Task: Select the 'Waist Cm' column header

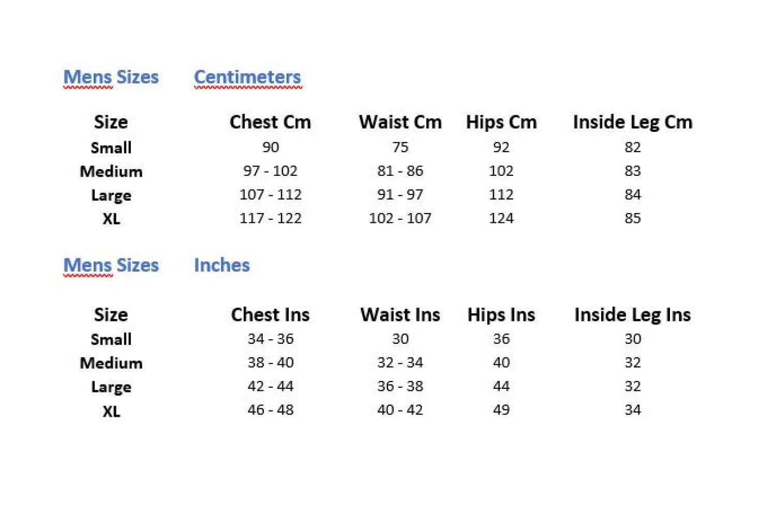Action: 400,122
